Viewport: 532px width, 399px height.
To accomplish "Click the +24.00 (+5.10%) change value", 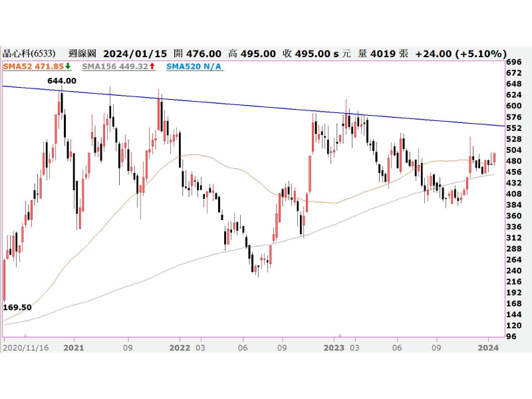I will click(x=460, y=53).
